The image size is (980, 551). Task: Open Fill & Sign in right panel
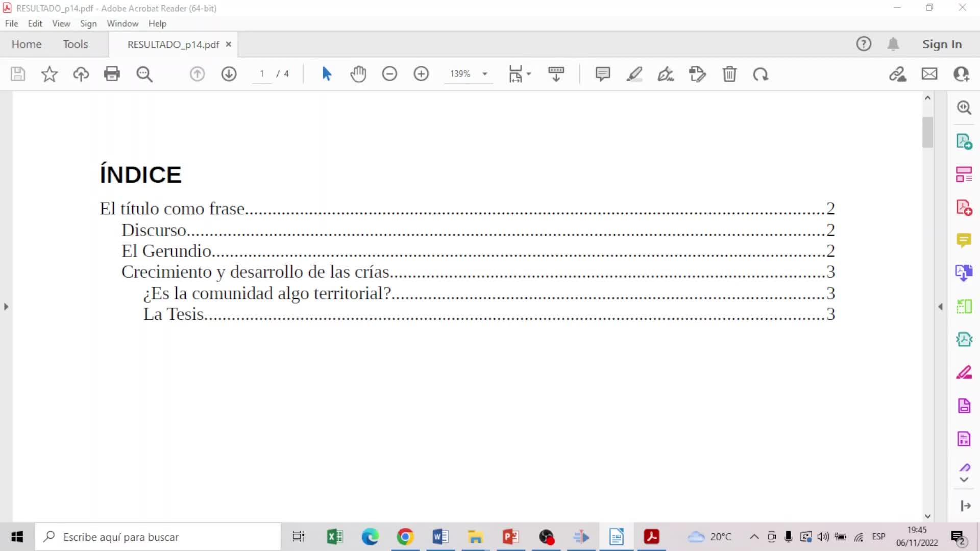(x=964, y=372)
